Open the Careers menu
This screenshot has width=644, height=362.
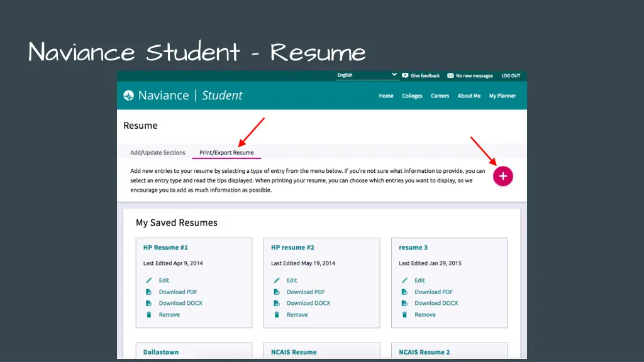[x=440, y=96]
